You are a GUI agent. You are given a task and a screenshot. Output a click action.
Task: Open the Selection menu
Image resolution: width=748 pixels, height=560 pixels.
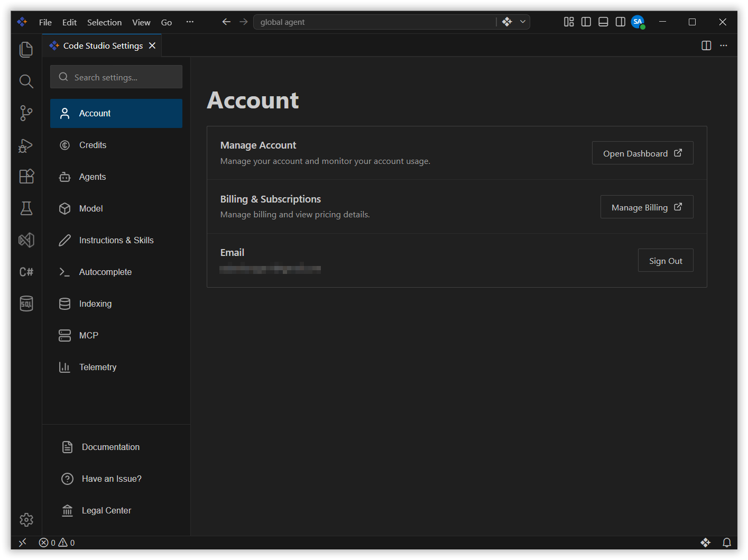pyautogui.click(x=104, y=22)
